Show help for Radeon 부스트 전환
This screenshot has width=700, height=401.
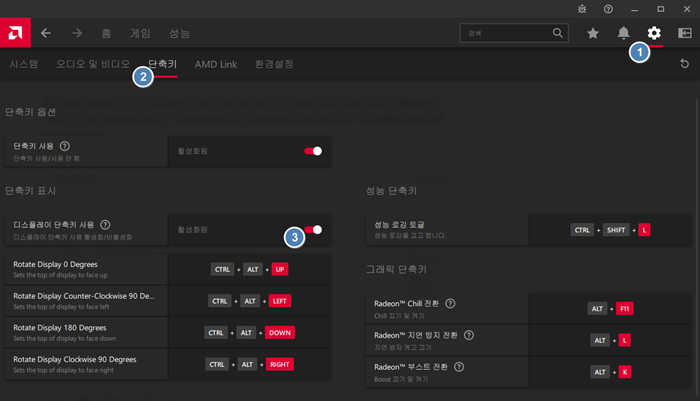[x=458, y=367]
